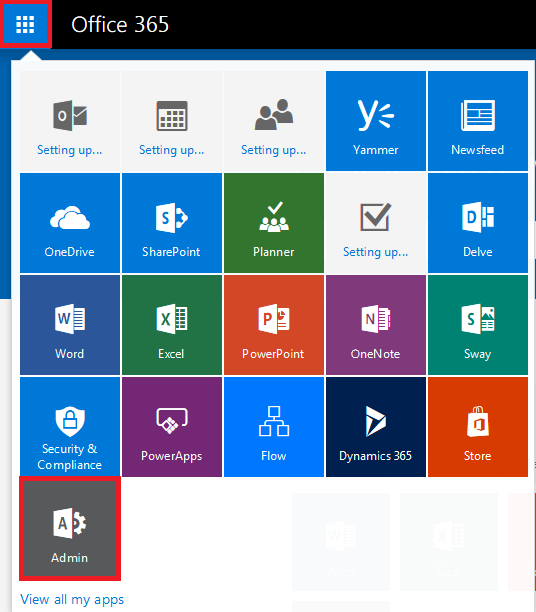Click the app launcher waffle icon
The height and width of the screenshot is (612, 536).
point(25,24)
